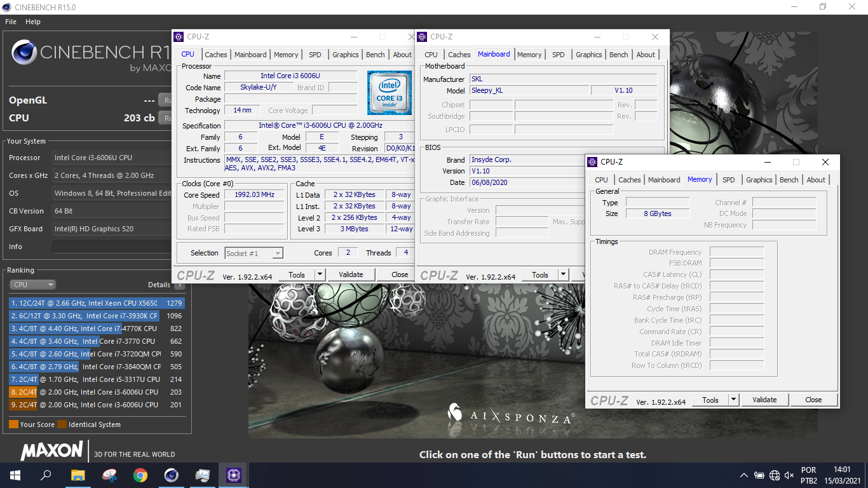The width and height of the screenshot is (868, 488).
Task: Click Validate in first CPU-Z window
Action: [351, 274]
